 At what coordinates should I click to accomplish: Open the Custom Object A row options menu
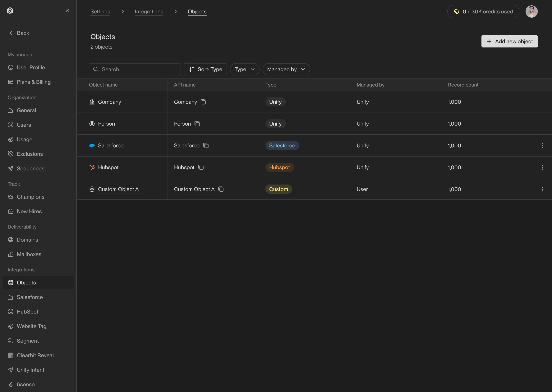pyautogui.click(x=542, y=189)
